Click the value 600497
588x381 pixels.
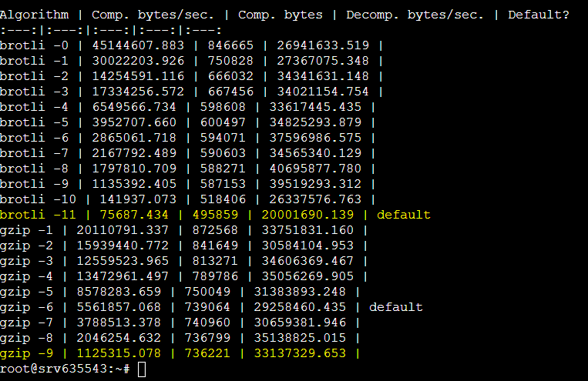pos(223,122)
